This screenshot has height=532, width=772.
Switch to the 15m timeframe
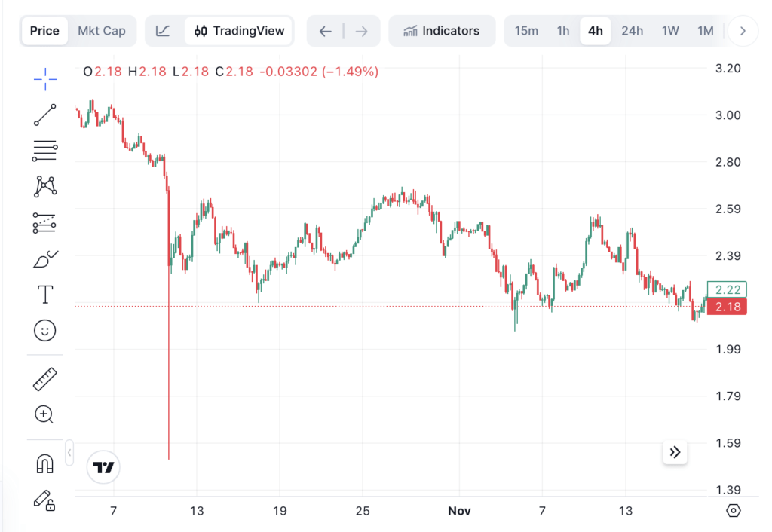[x=526, y=31]
